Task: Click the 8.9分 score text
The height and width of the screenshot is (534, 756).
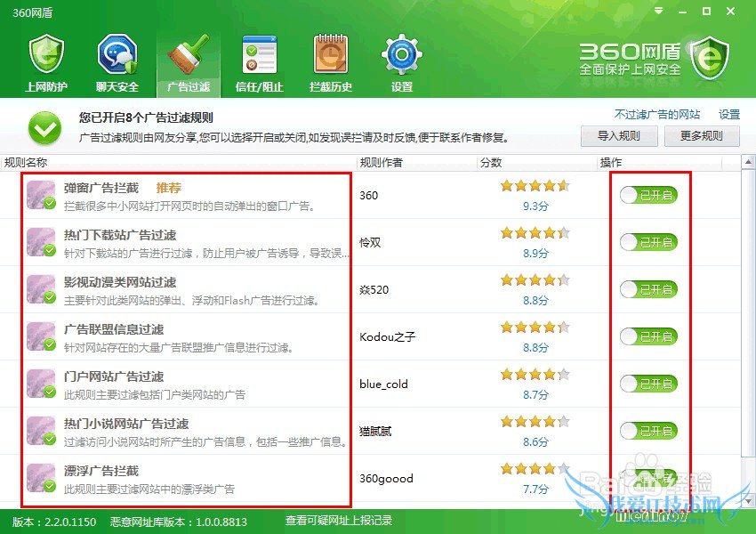Action: pyautogui.click(x=535, y=254)
